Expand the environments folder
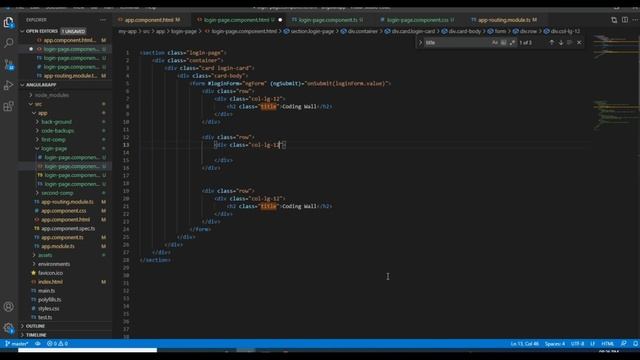This screenshot has width=640, height=360. (x=54, y=264)
